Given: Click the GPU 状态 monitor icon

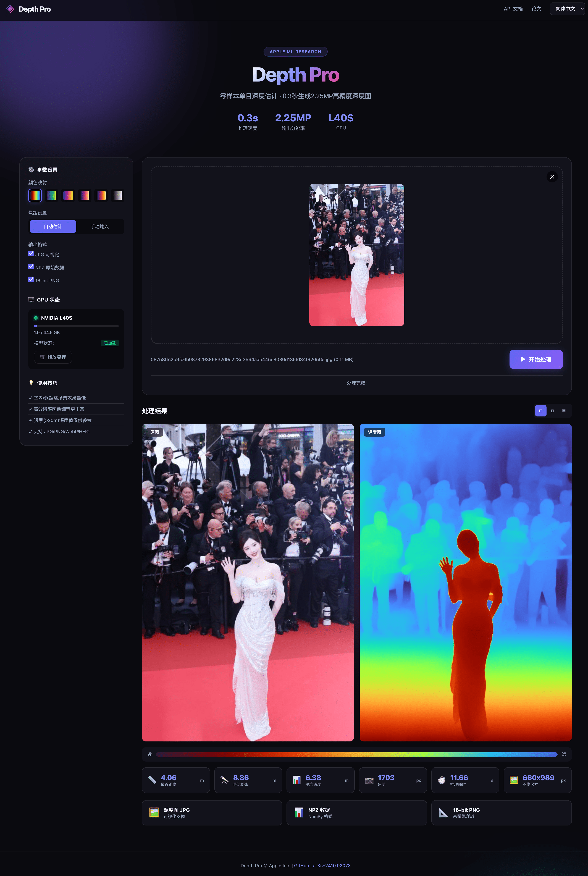Looking at the screenshot, I should (x=31, y=300).
